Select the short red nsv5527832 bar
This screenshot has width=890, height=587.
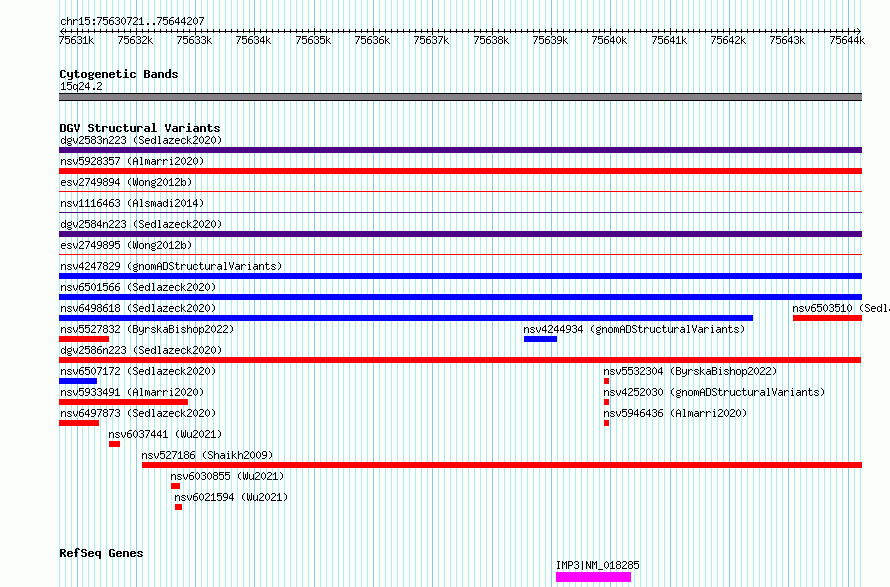click(84, 339)
